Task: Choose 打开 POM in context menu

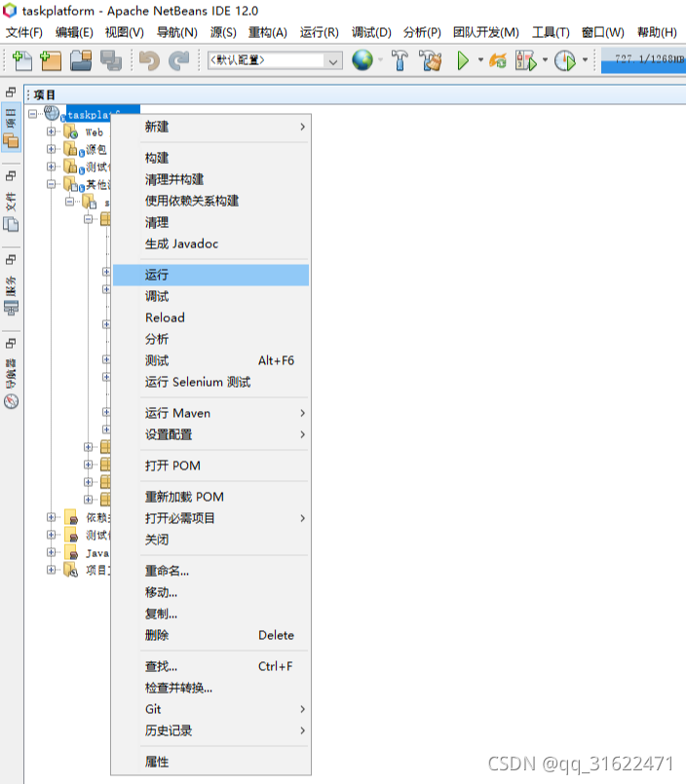Action: tap(210, 466)
